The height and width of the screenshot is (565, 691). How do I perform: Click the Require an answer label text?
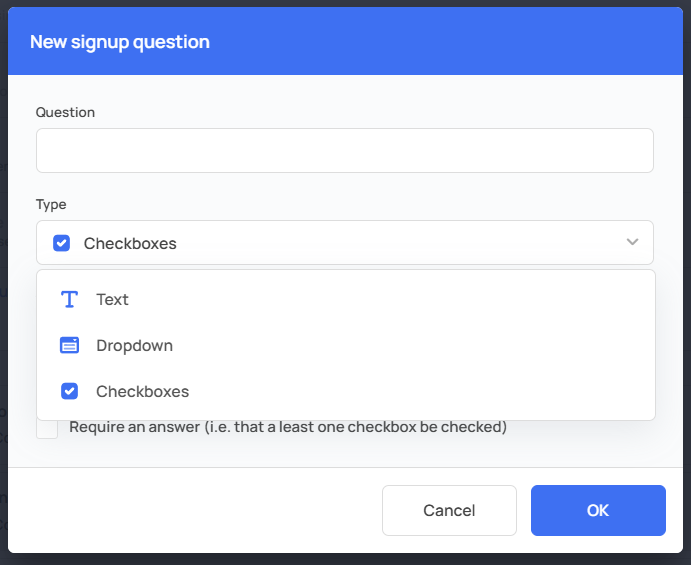288,427
